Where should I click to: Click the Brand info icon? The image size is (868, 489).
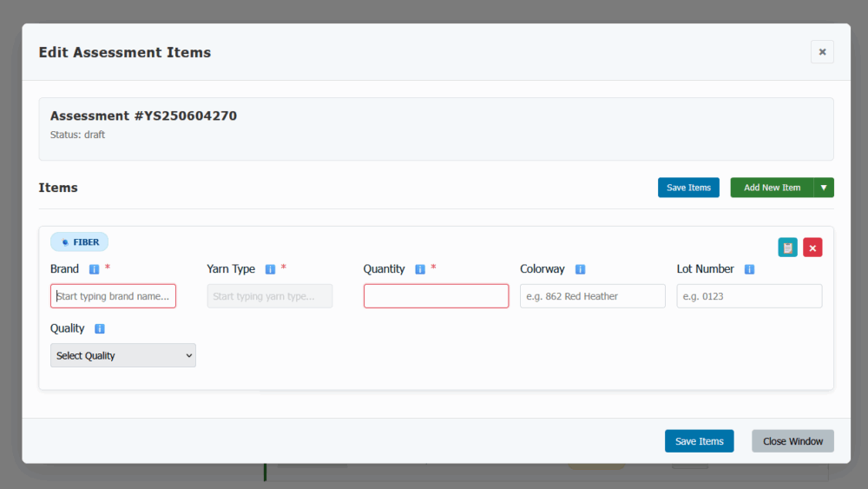(x=94, y=269)
